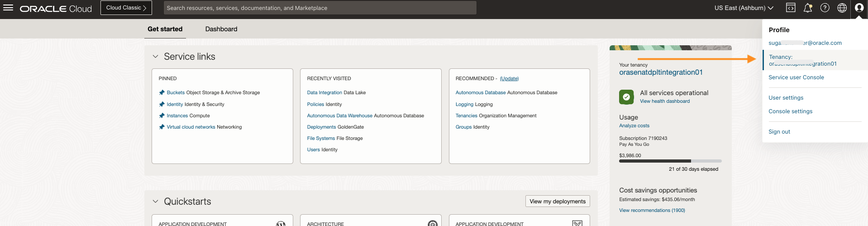
Task: Click the All services operational text
Action: tap(674, 93)
